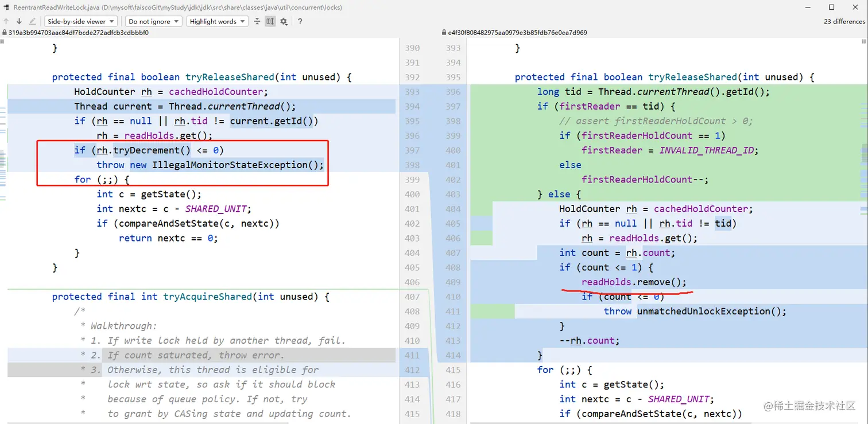Close the diff window
Viewport: 868px width, 424px height.
pos(855,7)
